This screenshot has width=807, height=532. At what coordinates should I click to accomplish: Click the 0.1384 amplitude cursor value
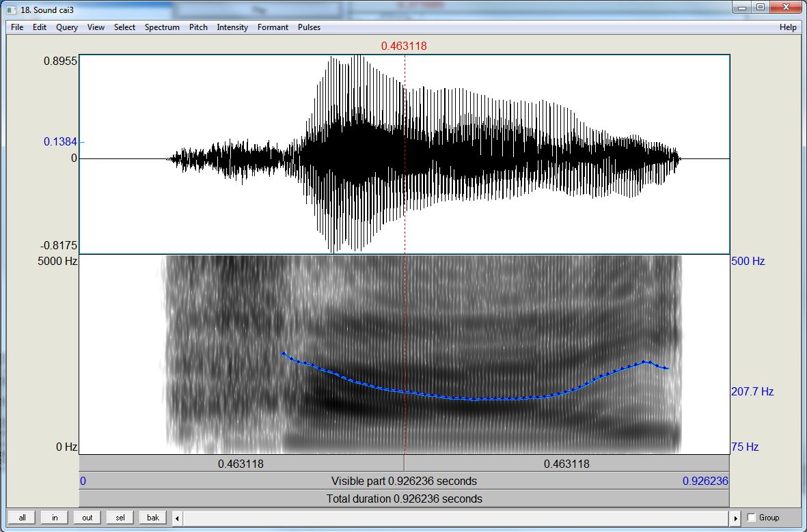click(60, 141)
